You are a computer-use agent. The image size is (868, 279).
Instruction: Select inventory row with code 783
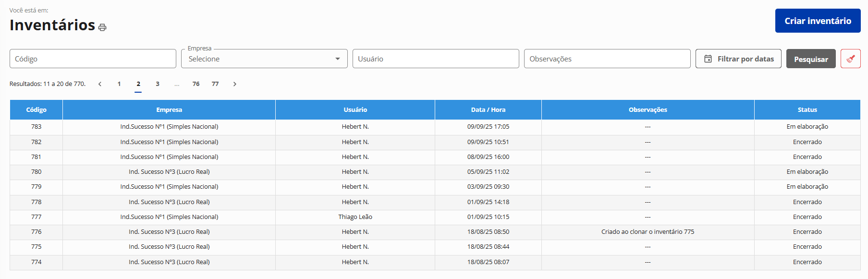37,127
